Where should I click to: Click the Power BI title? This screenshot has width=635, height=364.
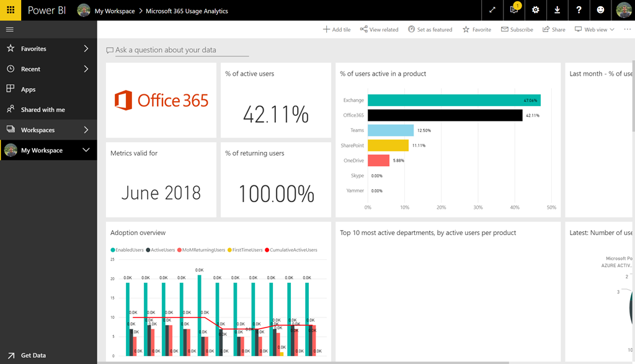[x=47, y=10]
